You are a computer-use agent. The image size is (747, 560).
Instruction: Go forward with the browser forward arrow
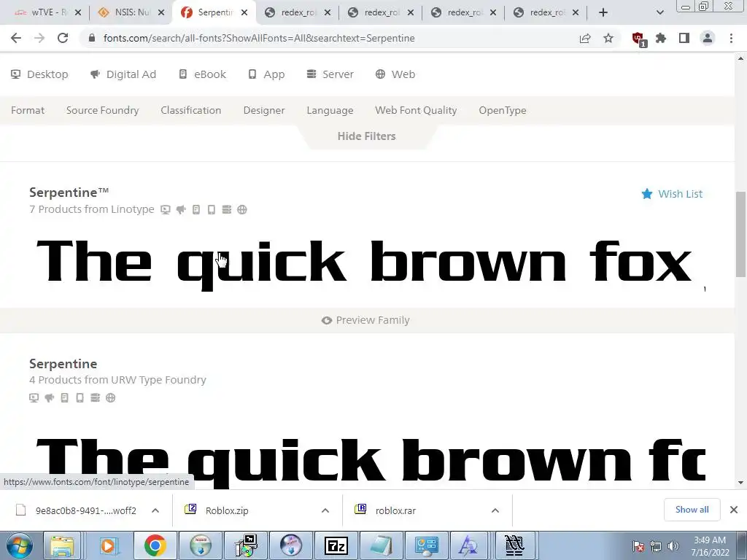click(x=39, y=38)
